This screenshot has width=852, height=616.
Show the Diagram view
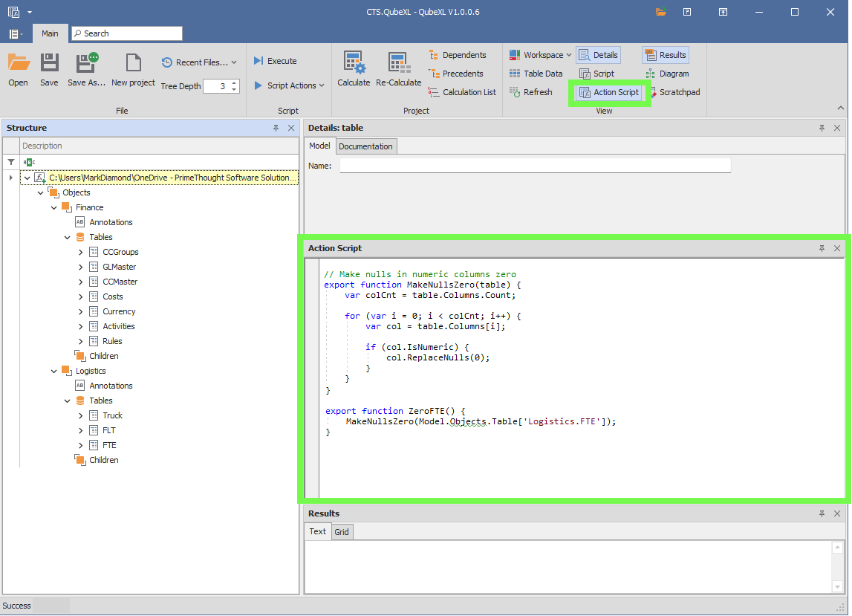click(x=666, y=74)
